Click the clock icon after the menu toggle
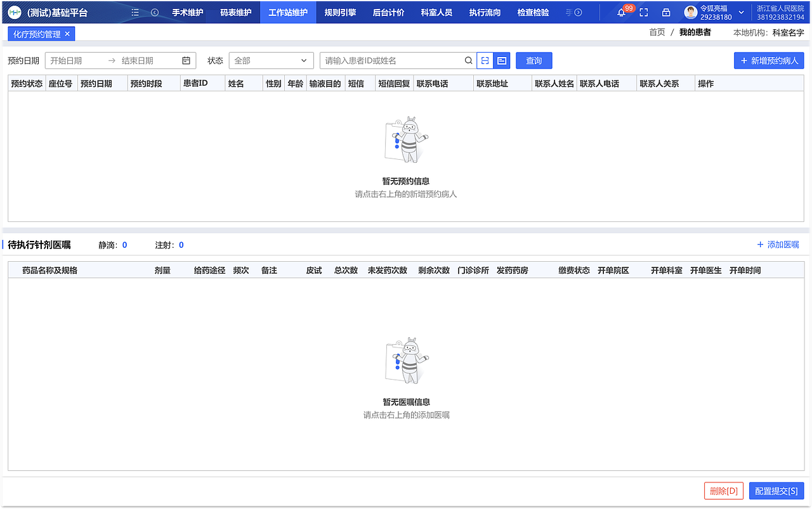 click(155, 12)
